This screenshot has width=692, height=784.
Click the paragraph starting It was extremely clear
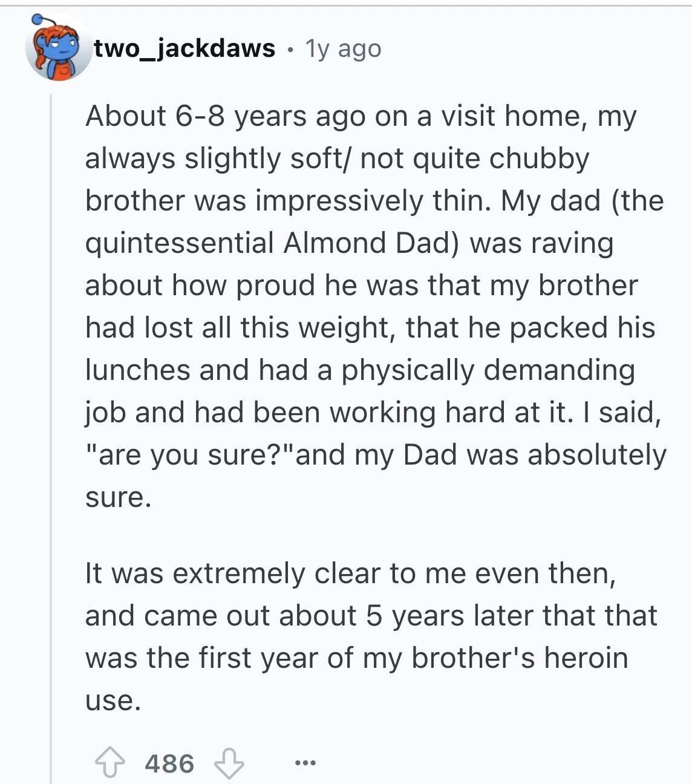(371, 636)
